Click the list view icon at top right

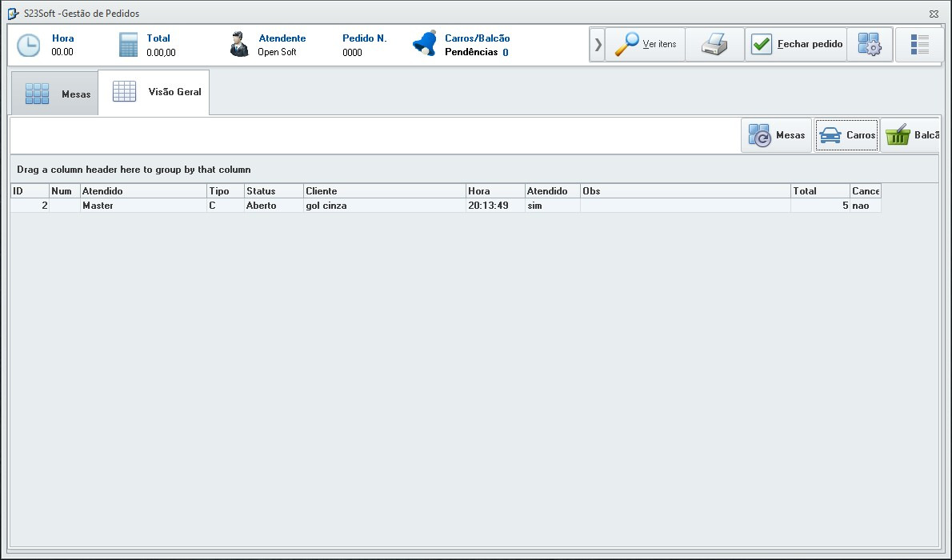pyautogui.click(x=919, y=45)
